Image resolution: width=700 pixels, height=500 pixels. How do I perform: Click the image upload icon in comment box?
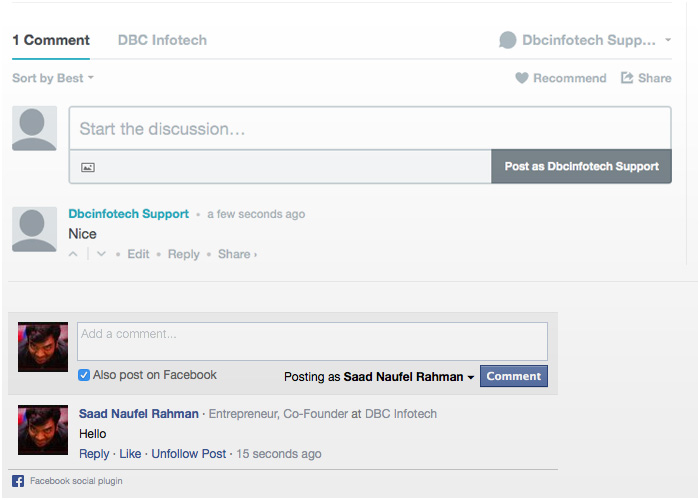tap(88, 167)
